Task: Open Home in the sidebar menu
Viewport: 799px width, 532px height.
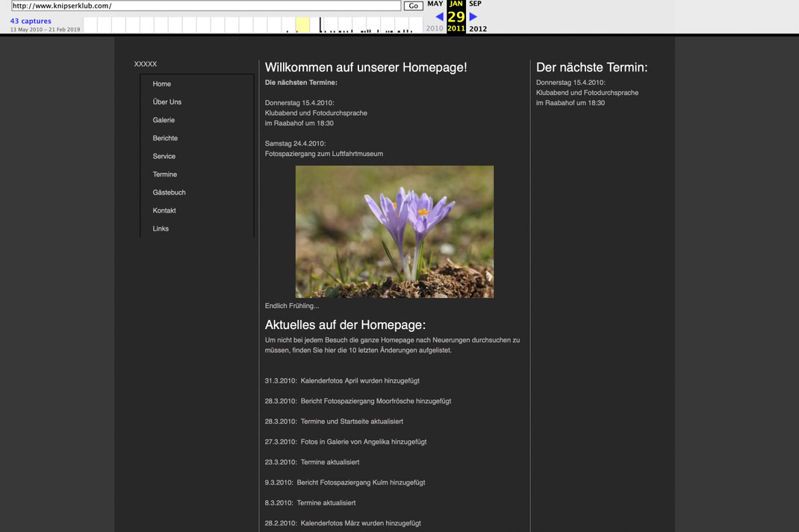Action: [x=162, y=84]
